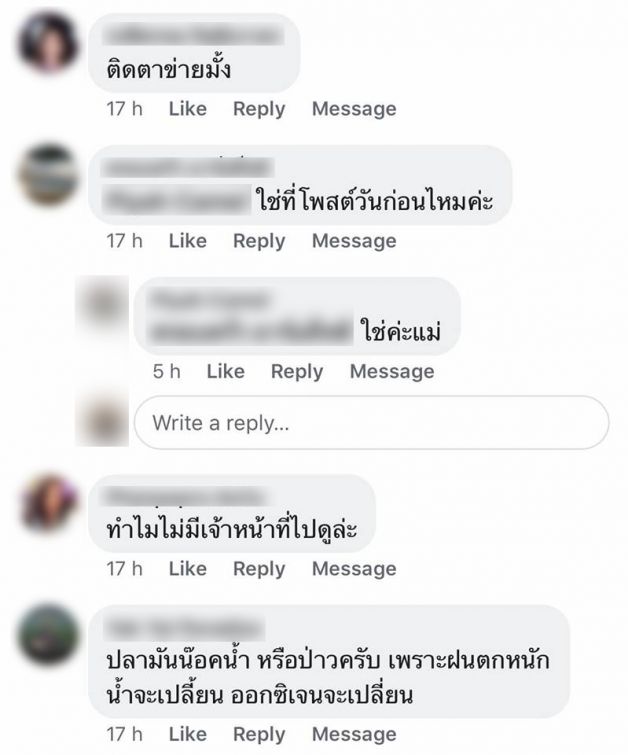Reply to the "ใช่ที่โพสต์วันก่อนไหมค่ะ" comment
This screenshot has height=755, width=628.
coord(259,241)
